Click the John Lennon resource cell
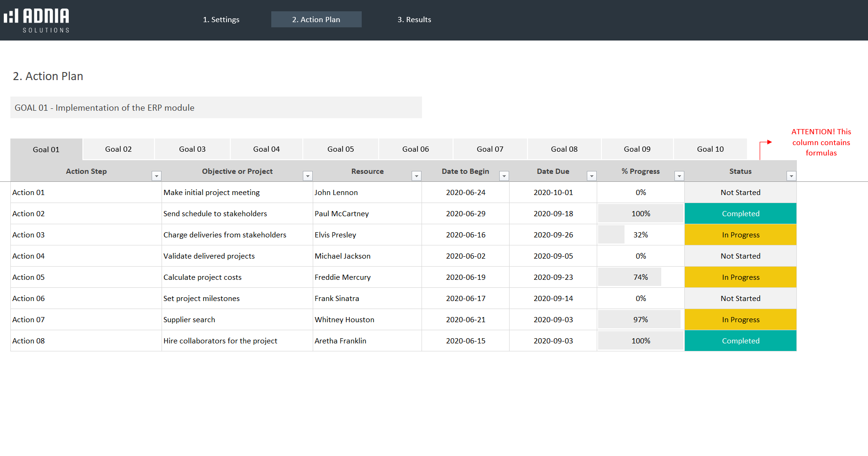Screen dimensions: 868x456 [336, 193]
